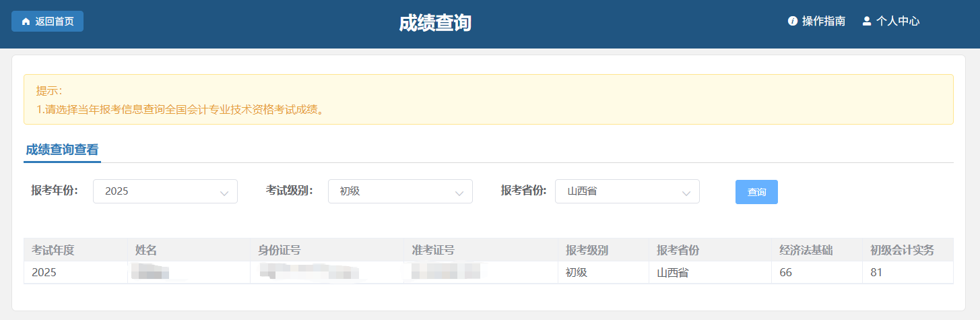Click the 考试年度 column header
The image size is (980, 320).
click(x=53, y=250)
